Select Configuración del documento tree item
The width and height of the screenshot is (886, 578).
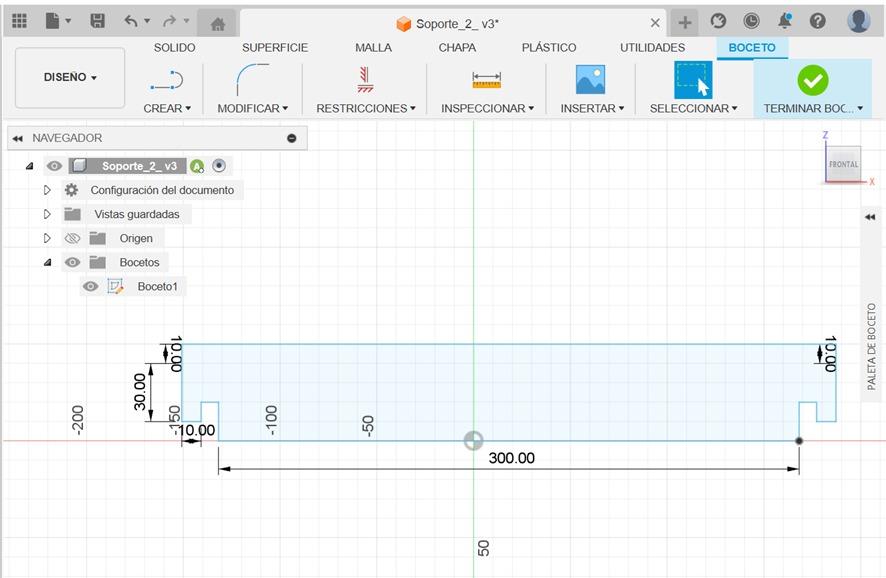(x=162, y=190)
